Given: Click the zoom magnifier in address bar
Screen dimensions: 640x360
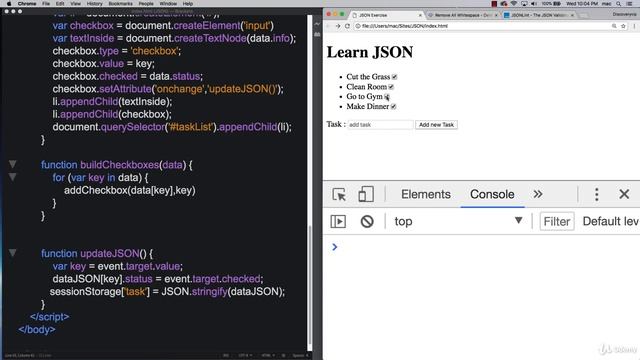Looking at the screenshot, I should (x=614, y=26).
